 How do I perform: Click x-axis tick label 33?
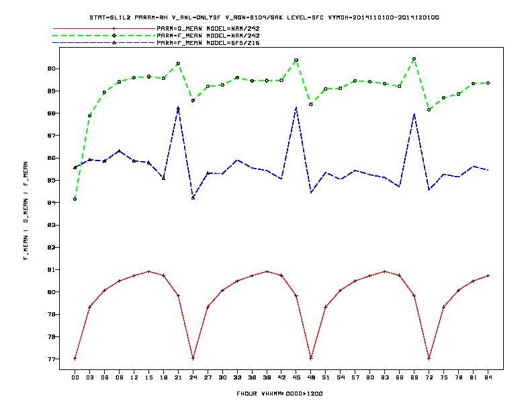tap(237, 377)
